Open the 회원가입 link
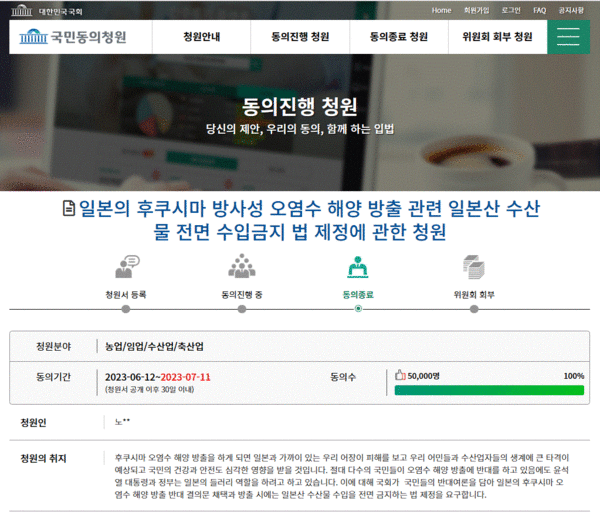This screenshot has height=519, width=600. [x=476, y=10]
